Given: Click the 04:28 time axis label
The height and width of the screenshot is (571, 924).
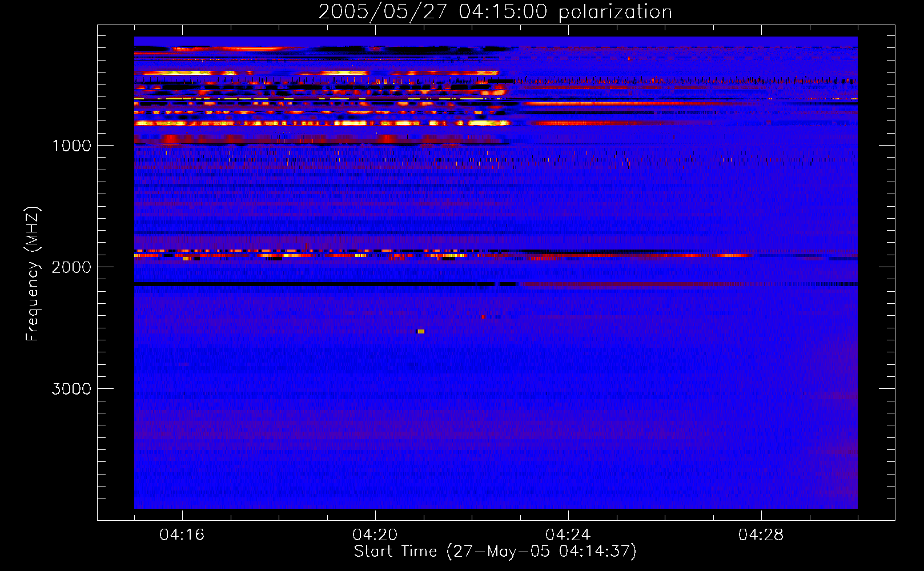Looking at the screenshot, I should point(761,535).
